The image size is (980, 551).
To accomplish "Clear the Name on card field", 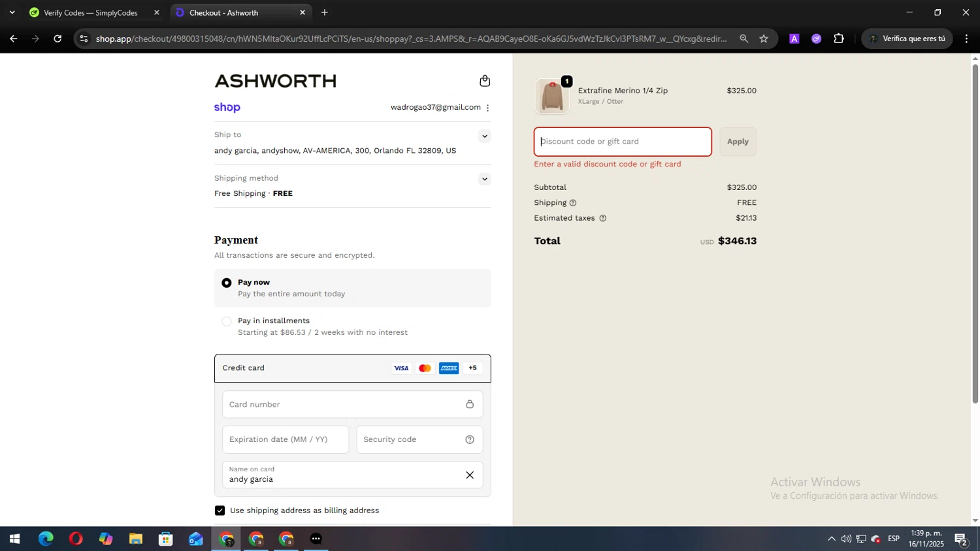I will [470, 475].
